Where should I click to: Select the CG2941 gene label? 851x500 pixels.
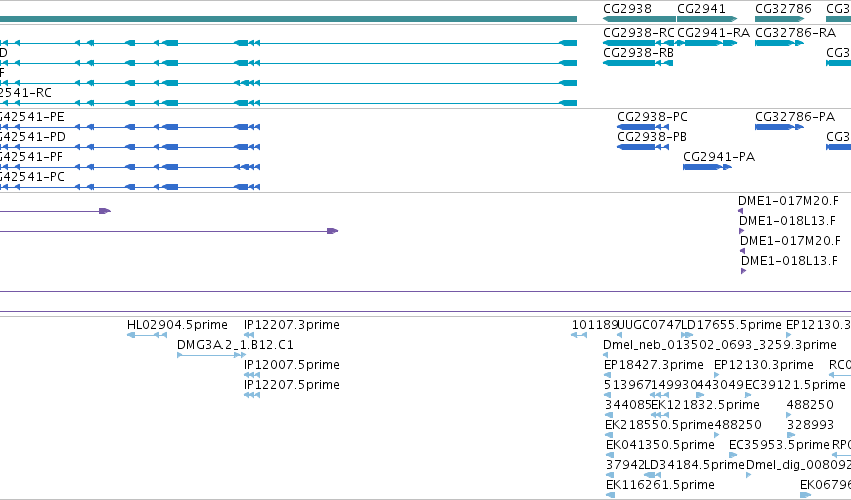point(701,9)
